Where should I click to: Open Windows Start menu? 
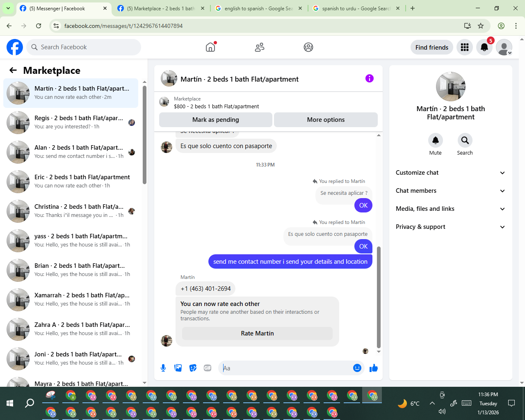point(10,403)
